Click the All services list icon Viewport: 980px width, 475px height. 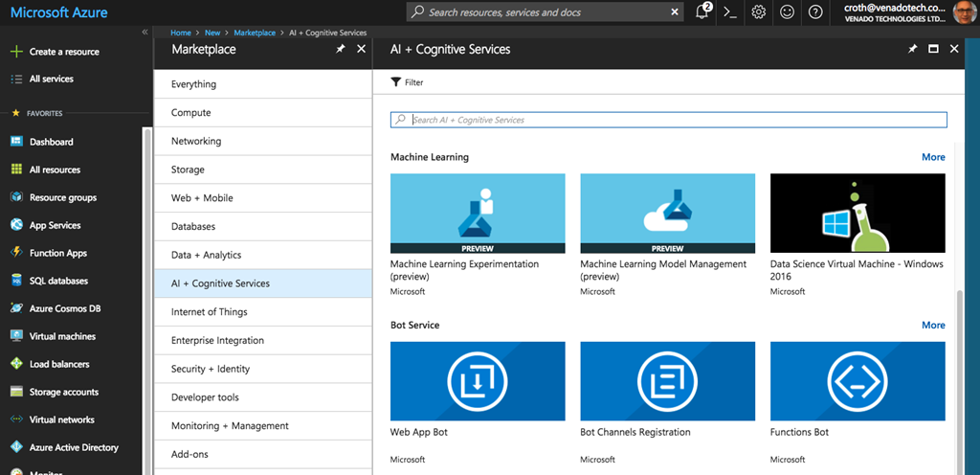[x=17, y=79]
